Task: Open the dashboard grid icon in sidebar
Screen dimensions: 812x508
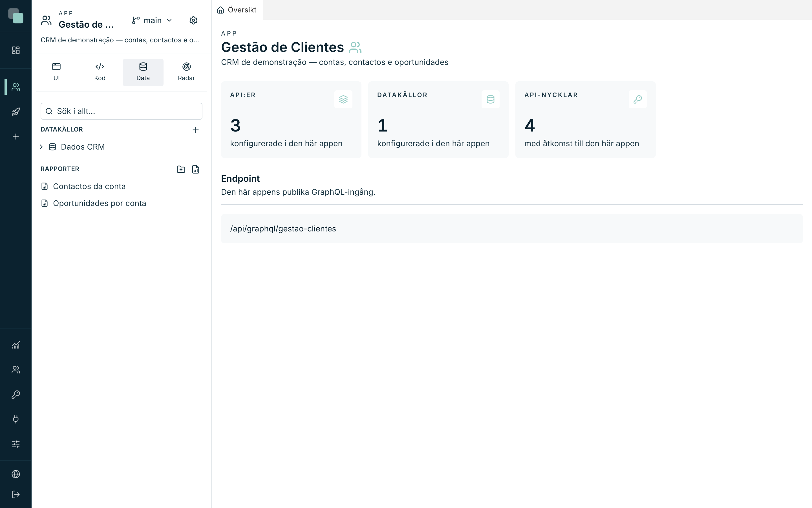Action: click(16, 51)
